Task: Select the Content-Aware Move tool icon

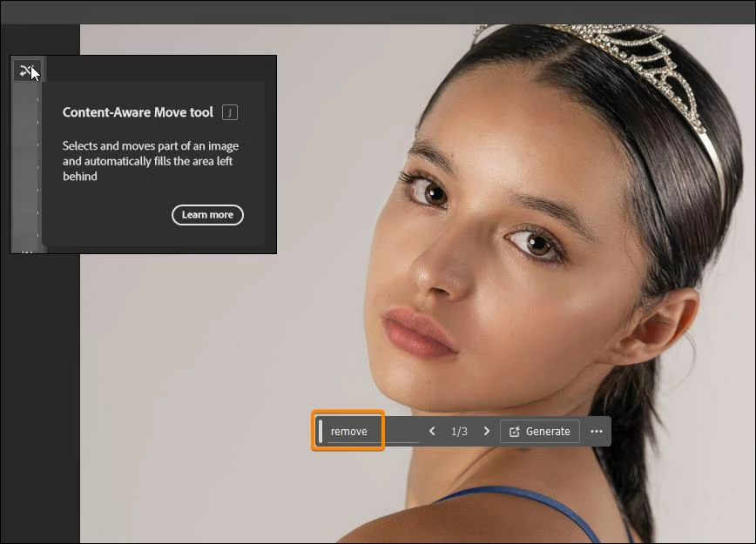Action: [x=27, y=71]
